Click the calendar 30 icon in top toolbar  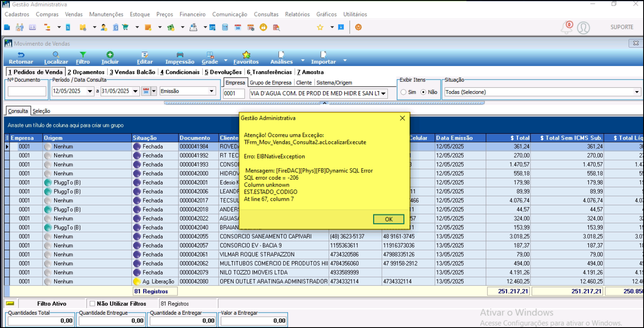[x=237, y=27]
